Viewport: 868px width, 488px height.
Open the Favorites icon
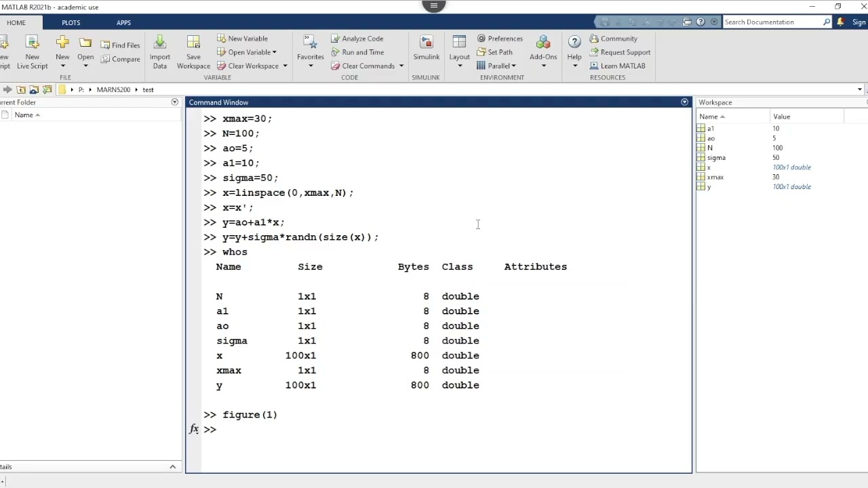click(310, 43)
